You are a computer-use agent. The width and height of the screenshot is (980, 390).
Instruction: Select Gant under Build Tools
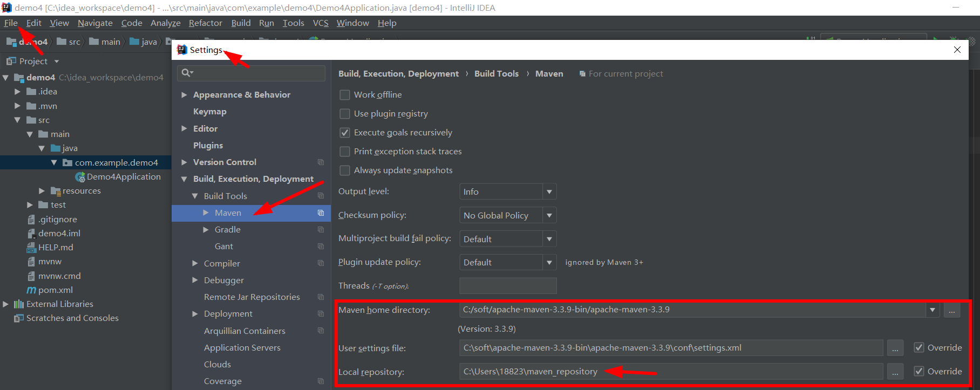pos(223,246)
